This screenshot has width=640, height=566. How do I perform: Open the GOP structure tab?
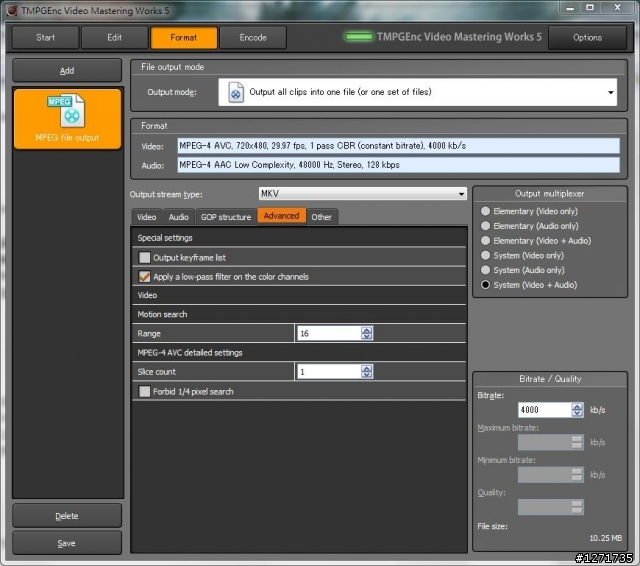click(x=226, y=217)
